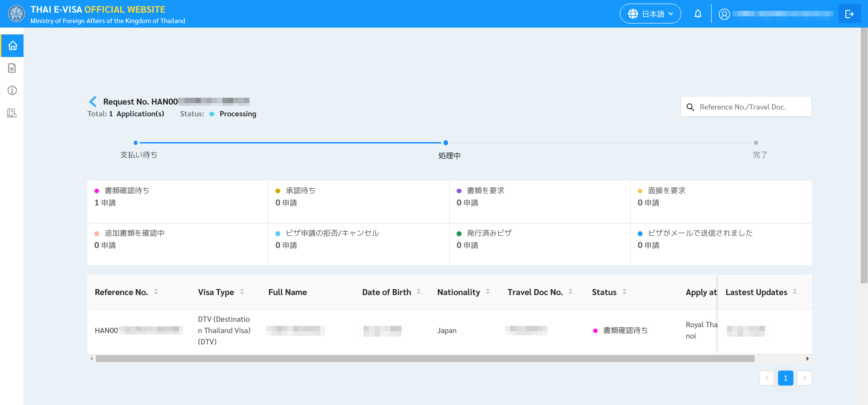Sort table by Reference No. column
Viewport: 868px width, 405px height.
tap(156, 292)
